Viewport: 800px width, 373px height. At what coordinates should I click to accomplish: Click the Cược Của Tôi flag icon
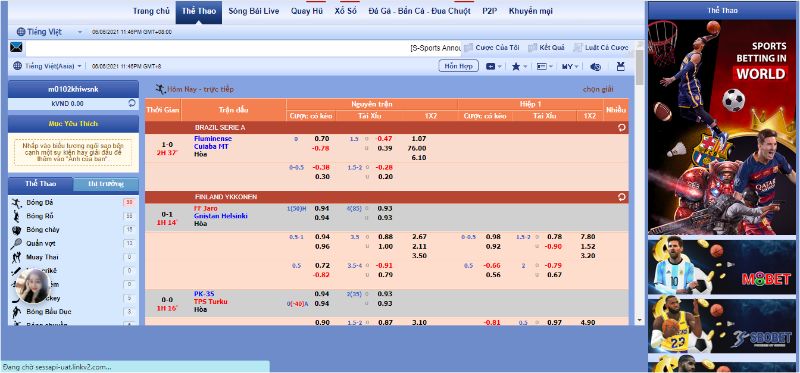click(x=468, y=47)
